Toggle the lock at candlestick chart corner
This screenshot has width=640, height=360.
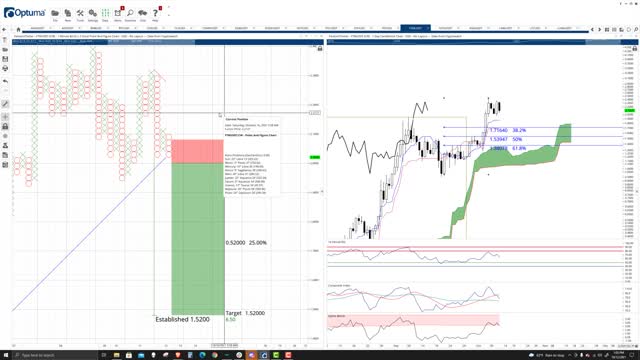[x=635, y=49]
